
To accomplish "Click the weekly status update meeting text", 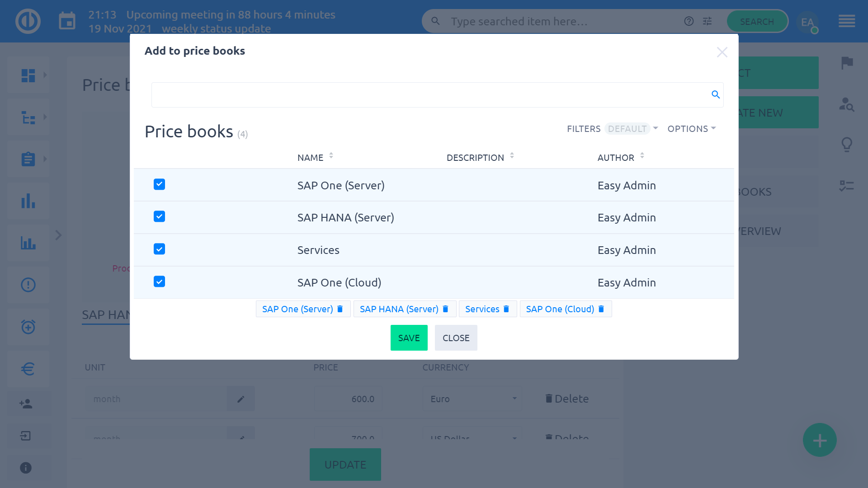I will click(216, 28).
